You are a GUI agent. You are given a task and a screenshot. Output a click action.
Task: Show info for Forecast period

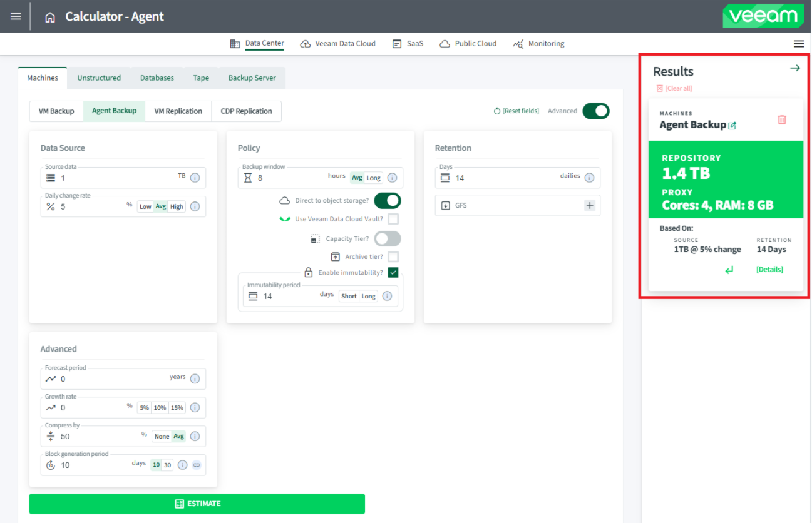pos(195,378)
